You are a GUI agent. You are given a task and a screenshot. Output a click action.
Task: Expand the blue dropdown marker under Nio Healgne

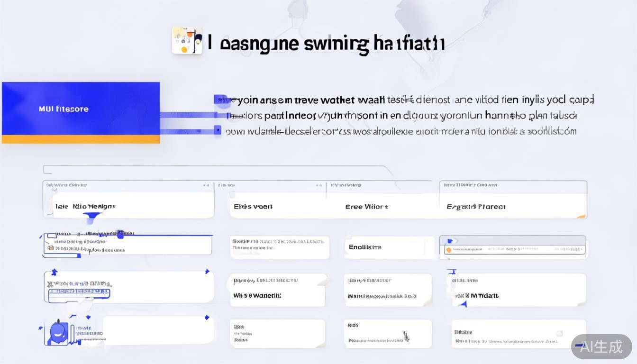pyautogui.click(x=92, y=217)
